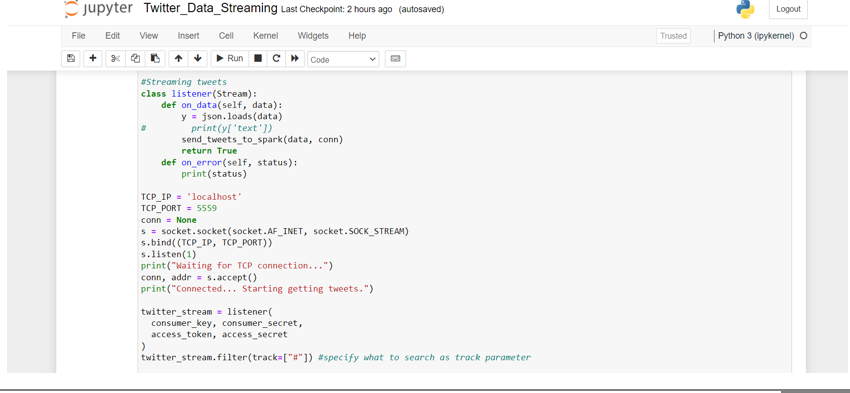Open the File menu
The width and height of the screenshot is (850, 393).
(x=79, y=36)
